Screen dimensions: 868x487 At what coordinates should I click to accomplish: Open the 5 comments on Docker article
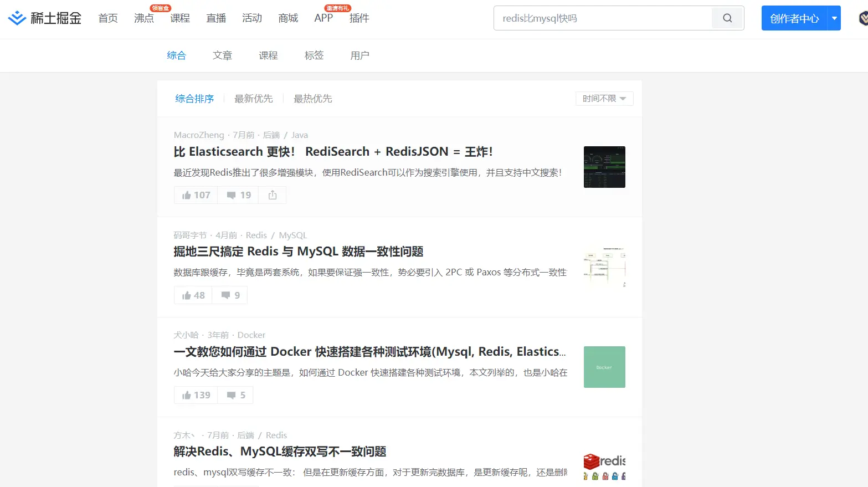coord(235,395)
